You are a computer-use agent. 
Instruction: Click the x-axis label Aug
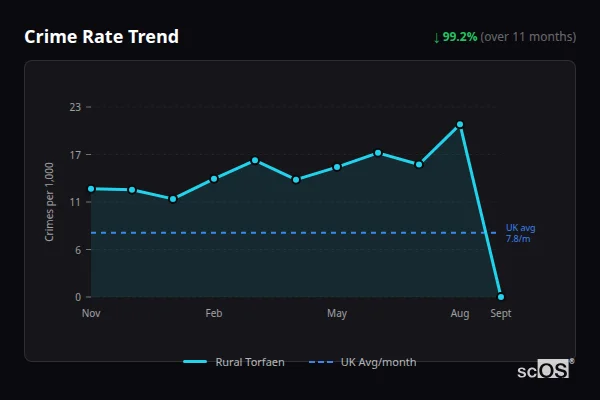click(x=460, y=313)
